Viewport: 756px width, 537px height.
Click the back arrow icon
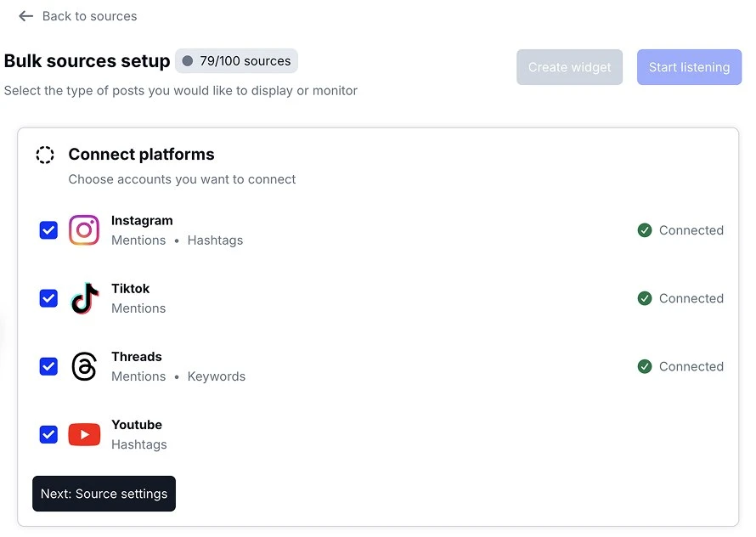(25, 16)
